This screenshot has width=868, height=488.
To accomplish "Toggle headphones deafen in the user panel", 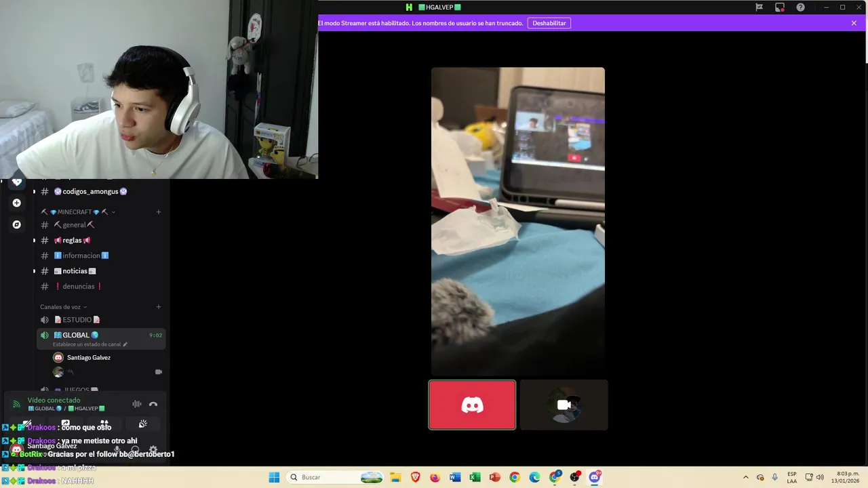I will [135, 449].
